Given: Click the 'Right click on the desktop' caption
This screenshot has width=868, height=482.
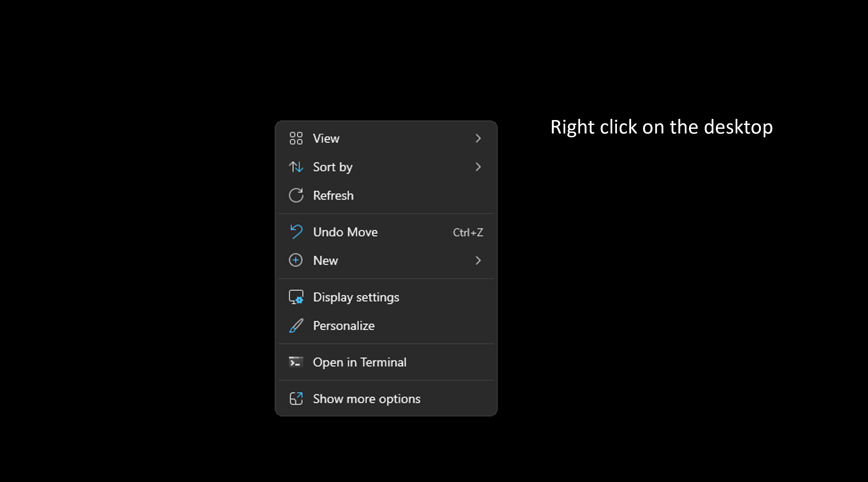Looking at the screenshot, I should (x=661, y=127).
